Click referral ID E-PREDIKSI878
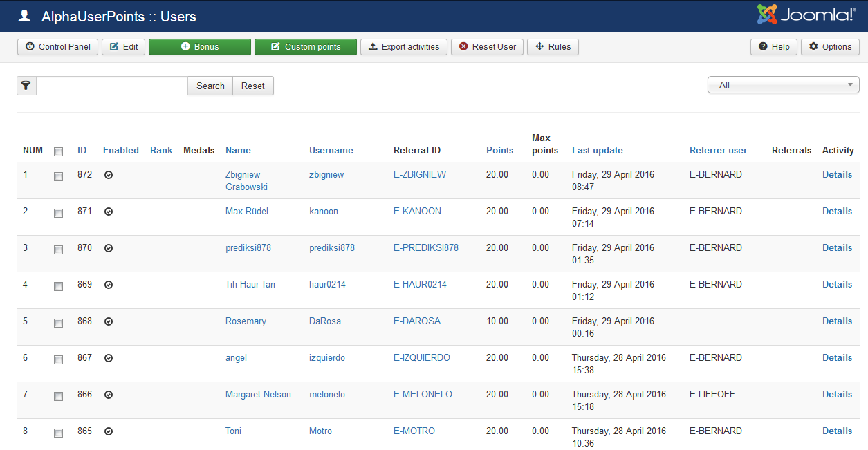Viewport: 868px width, 450px height. [426, 247]
